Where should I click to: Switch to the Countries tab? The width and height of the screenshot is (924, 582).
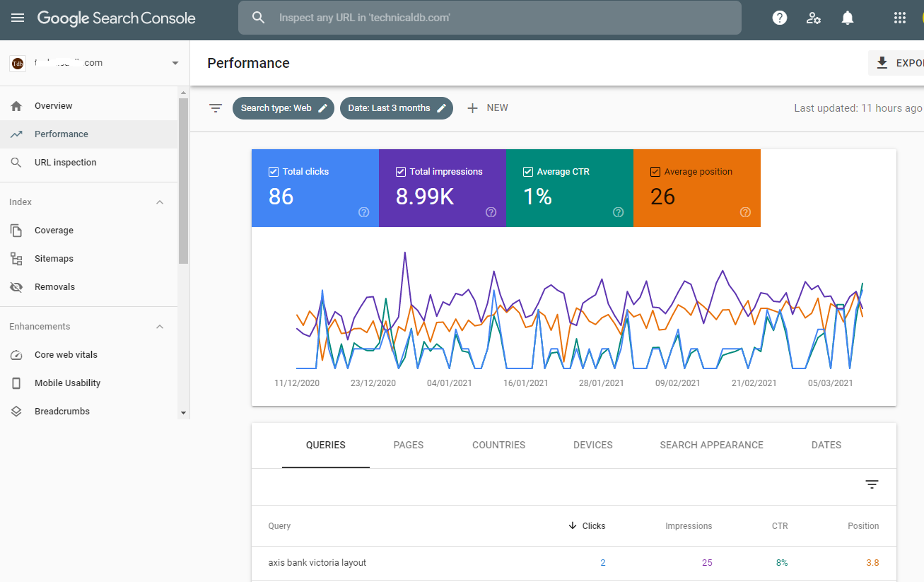click(x=498, y=445)
